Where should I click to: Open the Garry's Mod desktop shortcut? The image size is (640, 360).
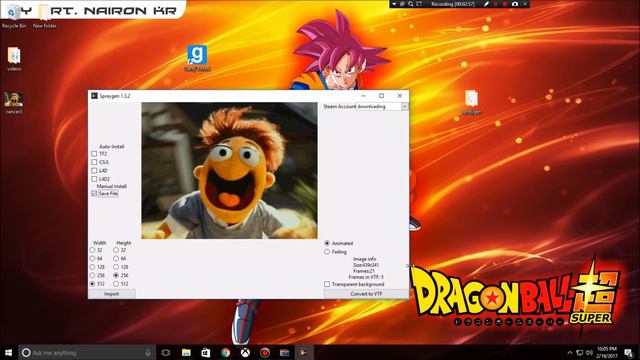(x=197, y=58)
